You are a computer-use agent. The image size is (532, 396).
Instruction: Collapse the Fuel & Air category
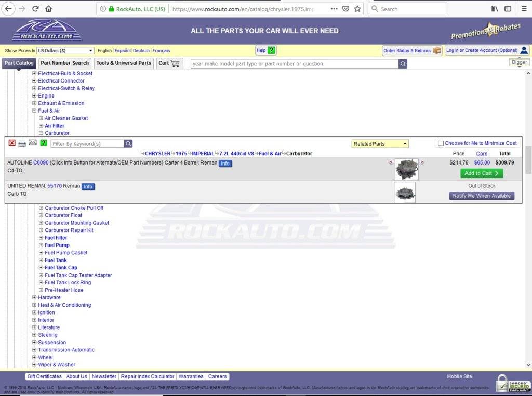point(34,111)
